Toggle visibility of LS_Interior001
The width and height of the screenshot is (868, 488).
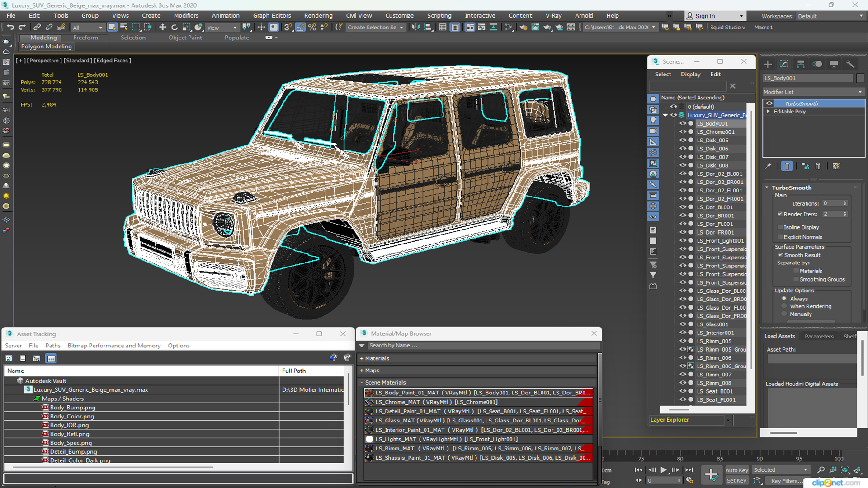683,333
